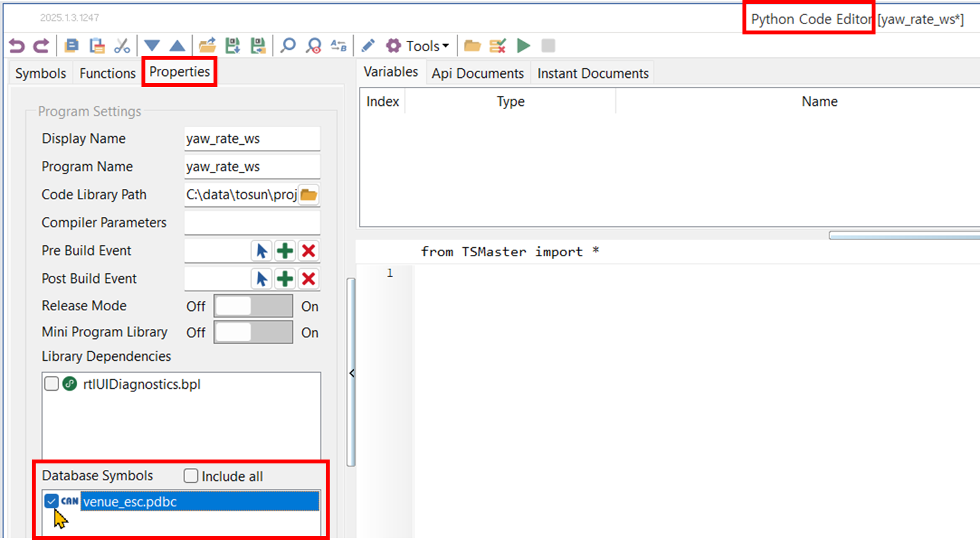Click the Release Mode On label
The height and width of the screenshot is (540, 980).
[x=310, y=306]
